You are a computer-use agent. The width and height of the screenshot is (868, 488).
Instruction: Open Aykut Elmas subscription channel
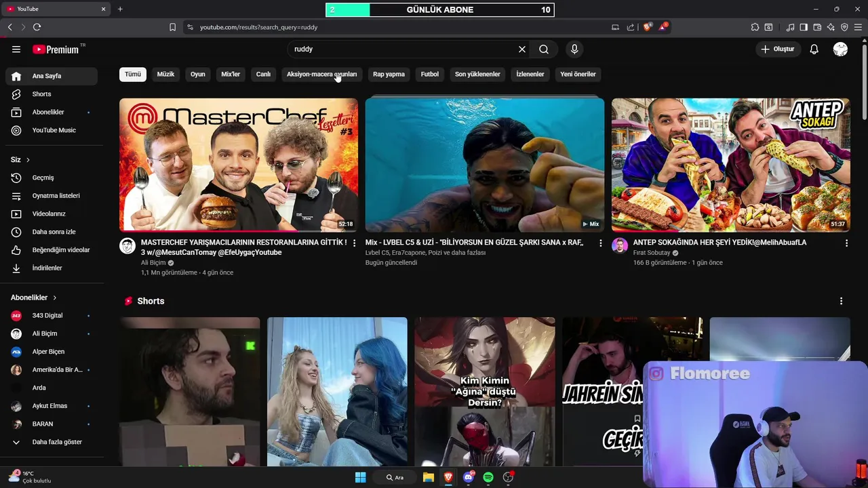pos(52,406)
